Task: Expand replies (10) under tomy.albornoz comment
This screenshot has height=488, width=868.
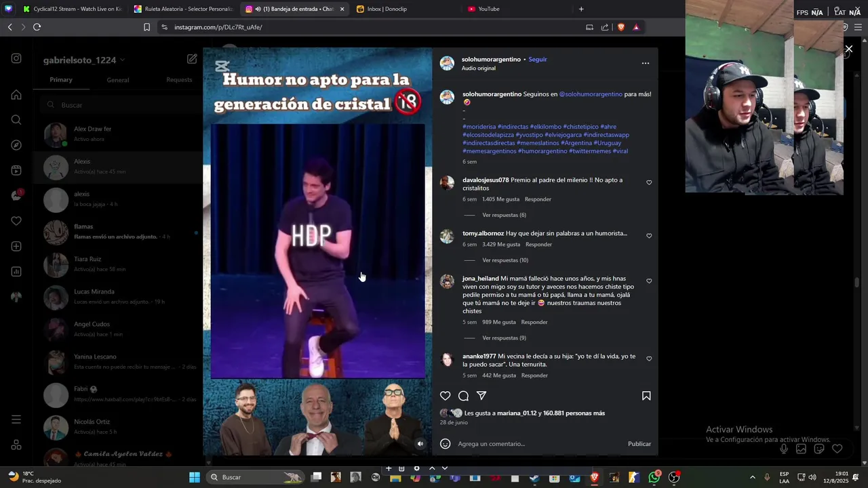Action: click(505, 260)
